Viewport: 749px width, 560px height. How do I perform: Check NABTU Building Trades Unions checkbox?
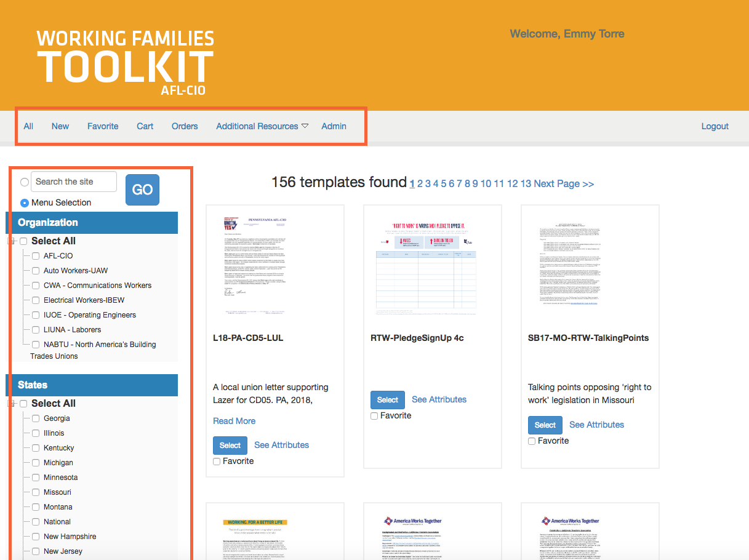click(x=36, y=345)
